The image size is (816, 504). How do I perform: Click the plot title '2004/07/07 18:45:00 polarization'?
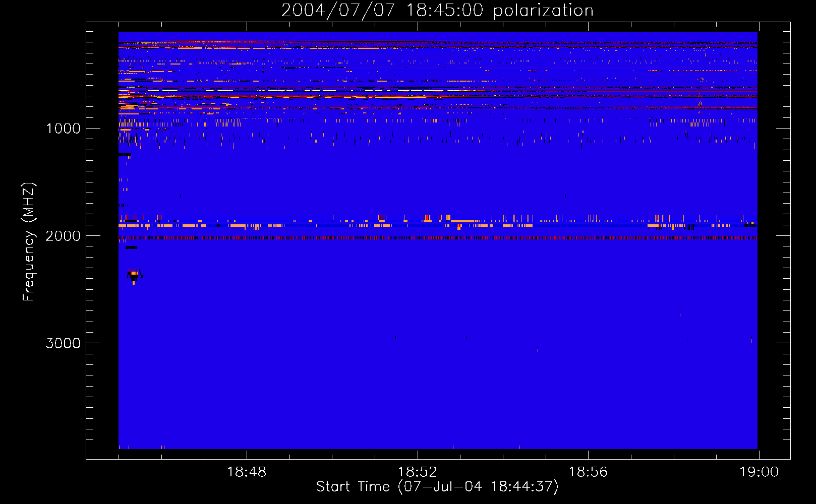(x=437, y=10)
